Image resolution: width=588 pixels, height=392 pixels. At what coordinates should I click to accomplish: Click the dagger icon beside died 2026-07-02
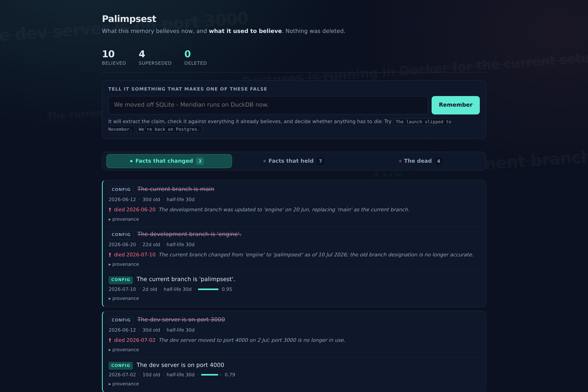click(x=110, y=340)
